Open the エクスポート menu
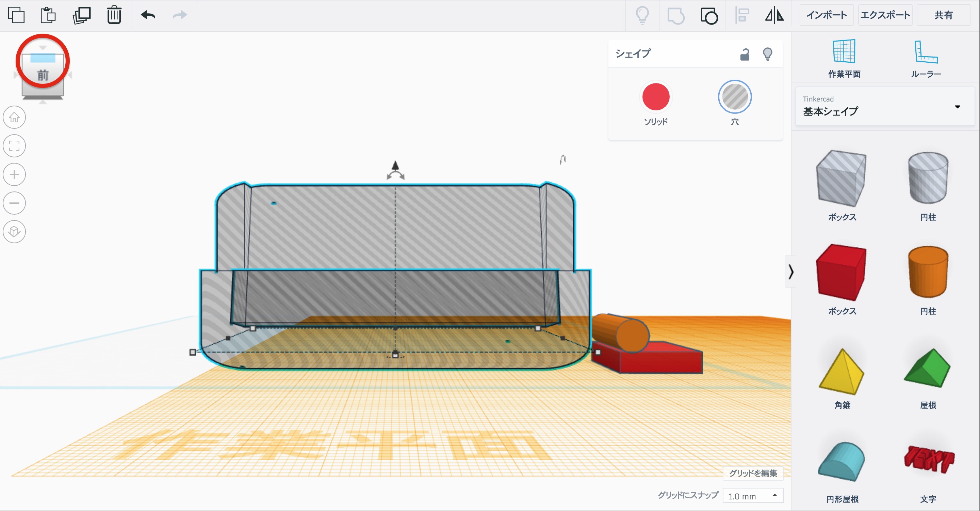The height and width of the screenshot is (511, 980). click(885, 15)
